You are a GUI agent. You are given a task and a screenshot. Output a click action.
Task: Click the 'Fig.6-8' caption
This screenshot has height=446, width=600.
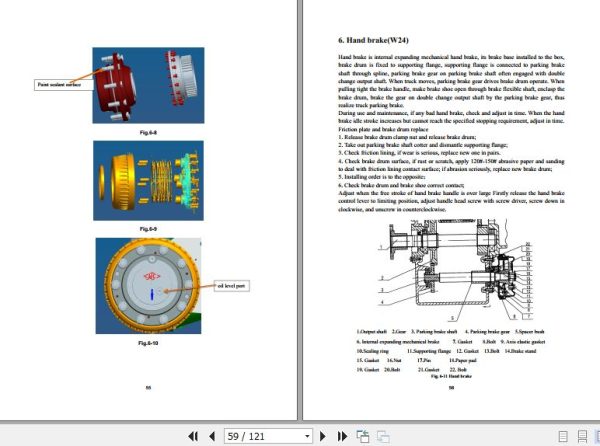[x=148, y=132]
